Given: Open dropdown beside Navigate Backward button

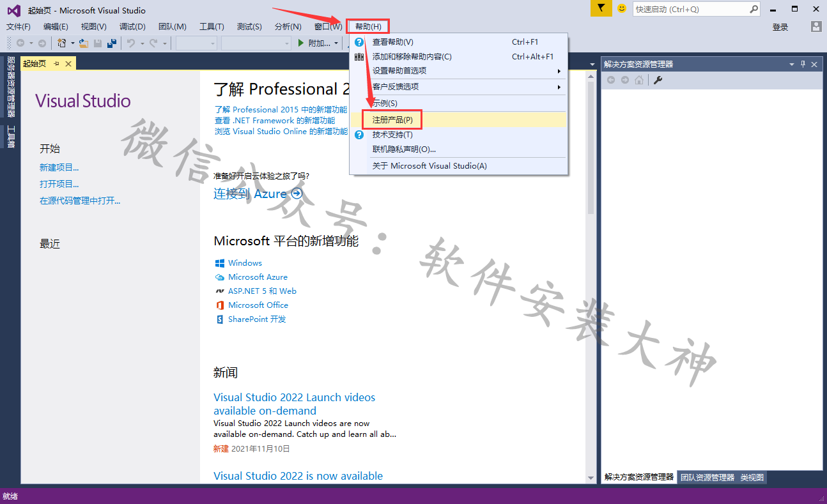Looking at the screenshot, I should pyautogui.click(x=31, y=43).
